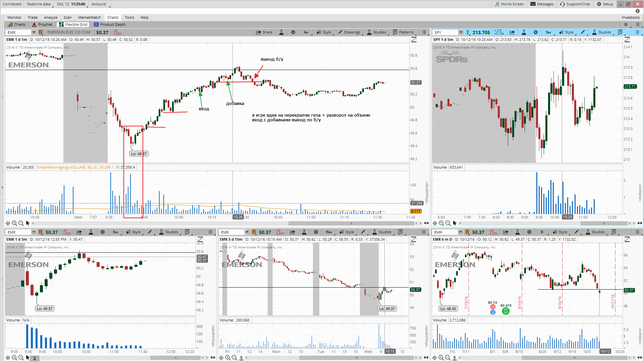This screenshot has width=644, height=362.
Task: Switch to Prophet sub-tab
Action: pos(42,24)
